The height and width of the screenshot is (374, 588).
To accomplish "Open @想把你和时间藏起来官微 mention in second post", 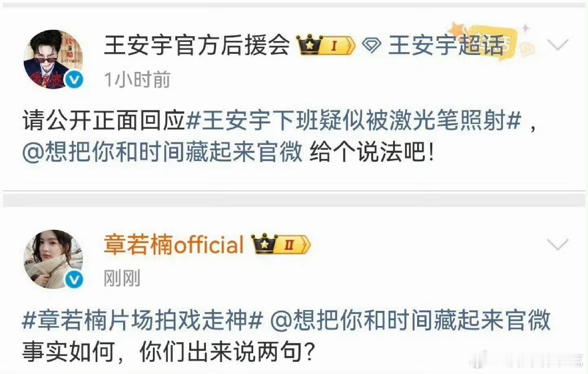I will coord(410,320).
